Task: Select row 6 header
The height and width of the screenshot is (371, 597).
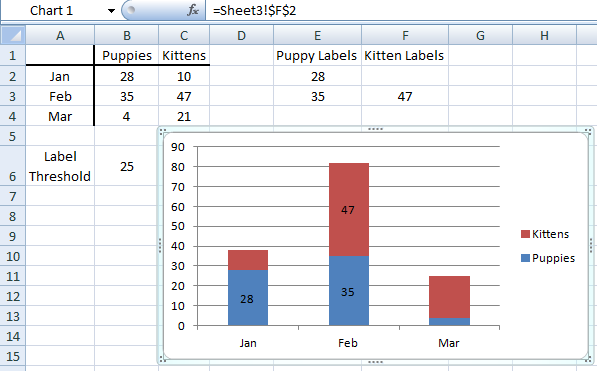Action: pyautogui.click(x=13, y=166)
